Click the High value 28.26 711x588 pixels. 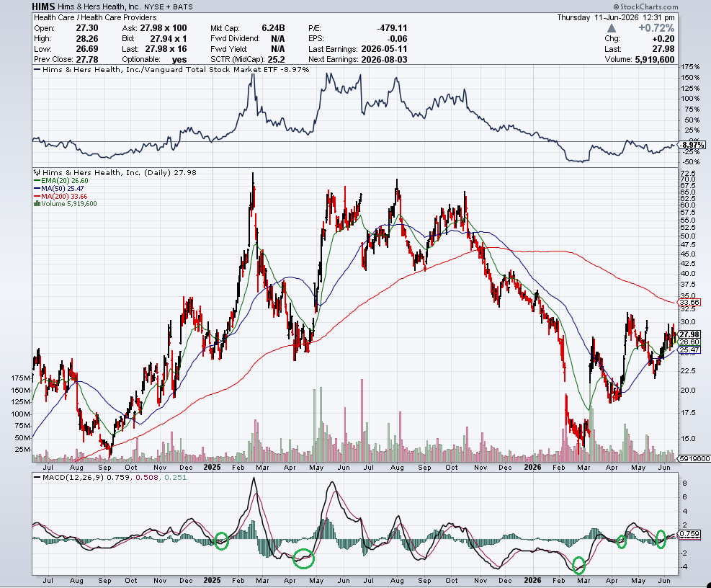tap(87, 39)
